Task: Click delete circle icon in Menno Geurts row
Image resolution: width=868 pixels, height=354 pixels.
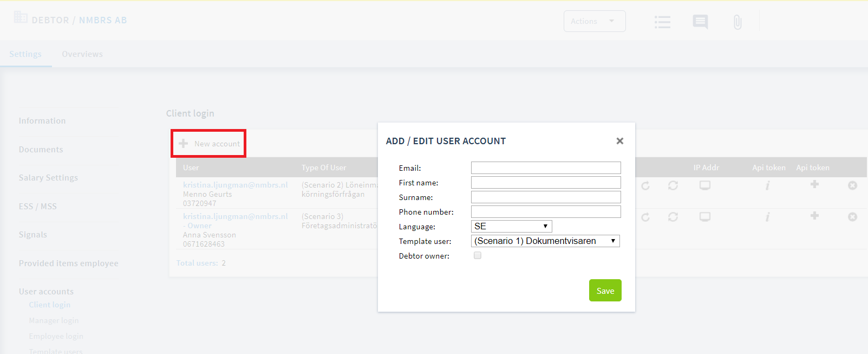Action: pos(852,185)
